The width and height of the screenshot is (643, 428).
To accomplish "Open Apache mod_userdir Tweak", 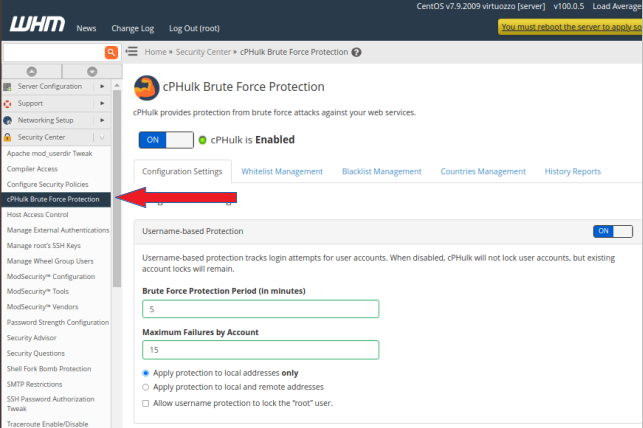I will click(x=49, y=153).
